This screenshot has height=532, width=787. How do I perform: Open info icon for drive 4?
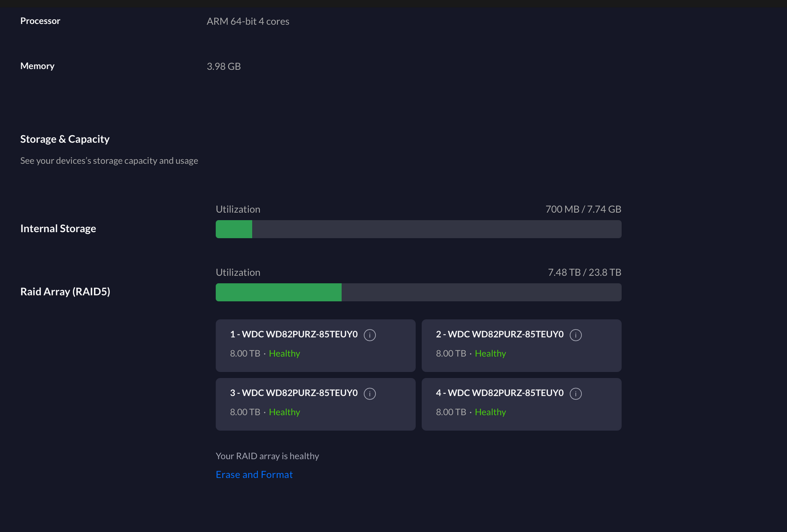575,393
